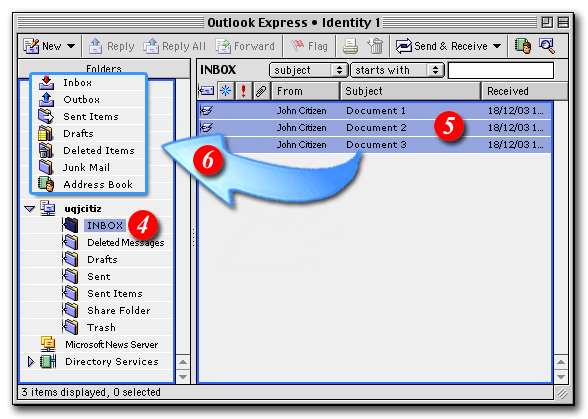This screenshot has width=588, height=419.
Task: Open the starts with dropdown
Action: (x=397, y=70)
